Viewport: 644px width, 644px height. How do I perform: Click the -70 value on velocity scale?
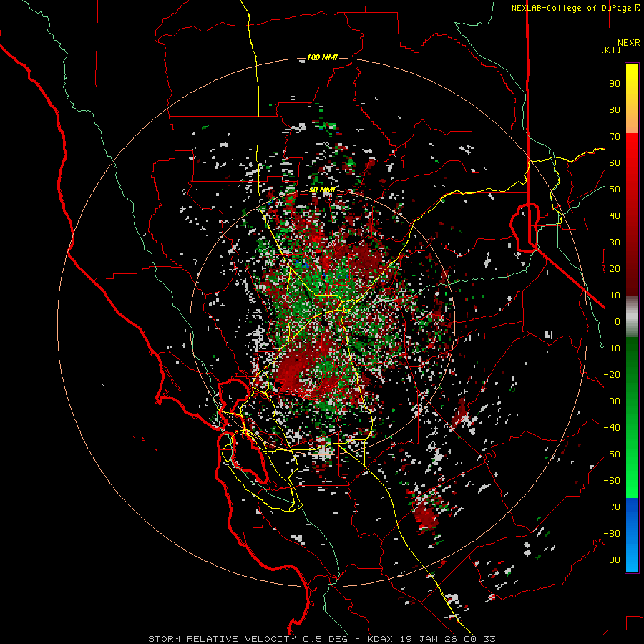612,507
